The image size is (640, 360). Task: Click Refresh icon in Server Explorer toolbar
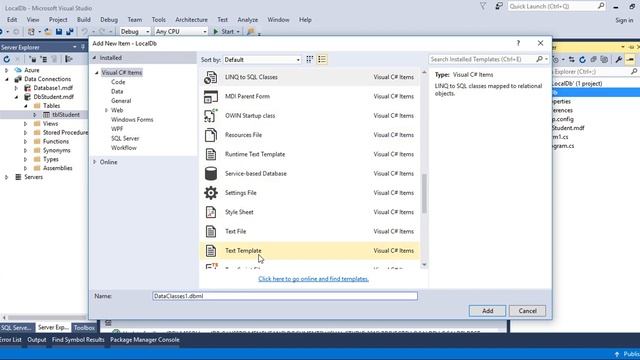coord(7,60)
